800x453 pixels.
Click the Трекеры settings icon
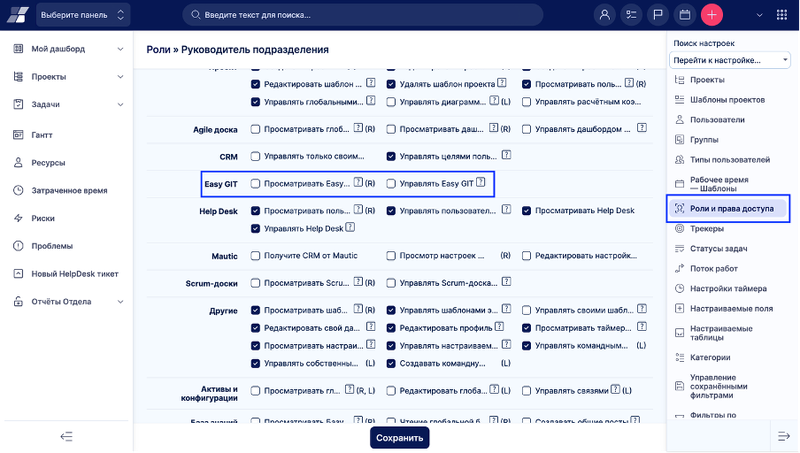(680, 229)
